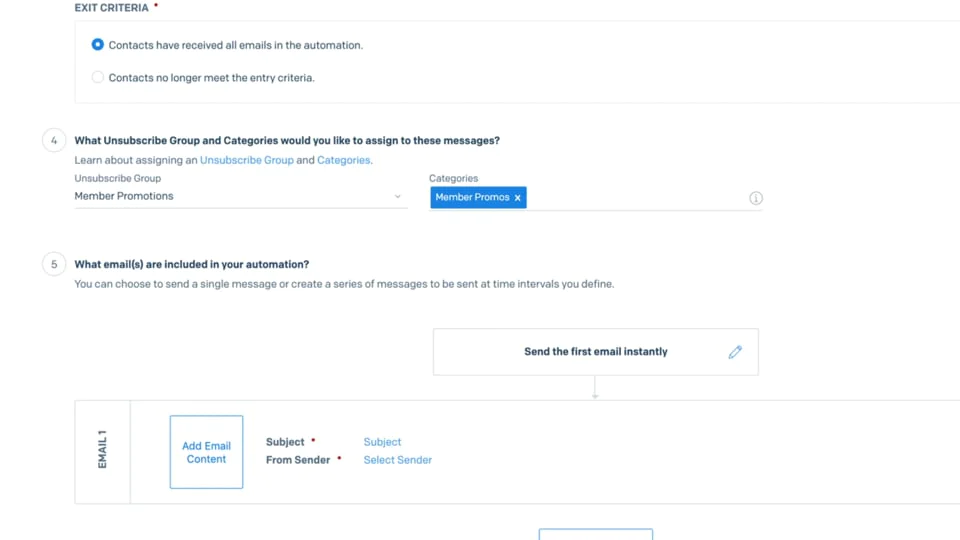Screen dimensions: 960x540
Task: Select "Contacts no longer meet the entry criteria"
Action: pos(98,77)
